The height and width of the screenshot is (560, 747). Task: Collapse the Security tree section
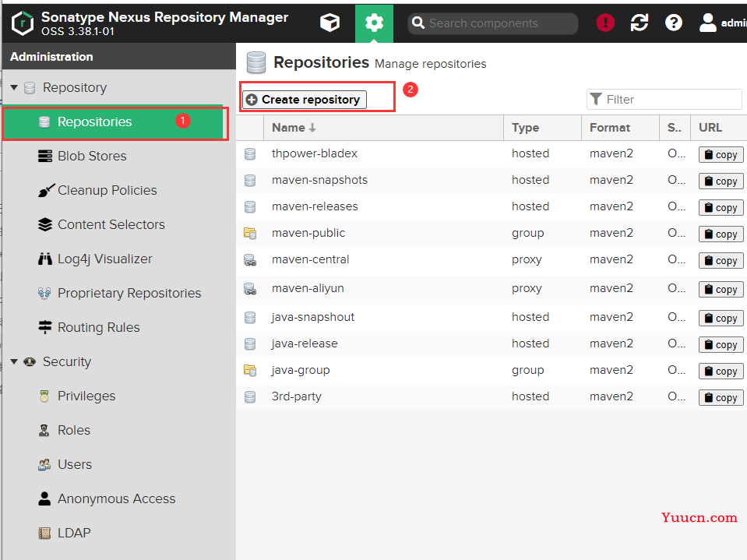(x=14, y=362)
